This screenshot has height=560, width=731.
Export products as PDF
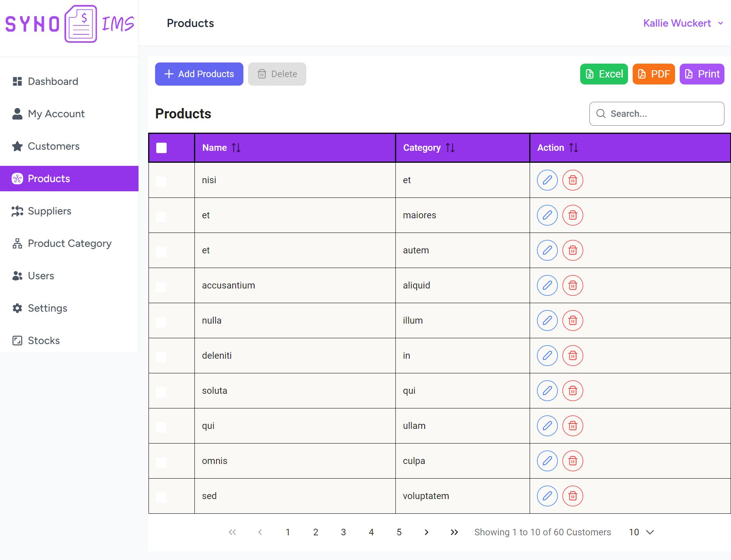pos(653,74)
